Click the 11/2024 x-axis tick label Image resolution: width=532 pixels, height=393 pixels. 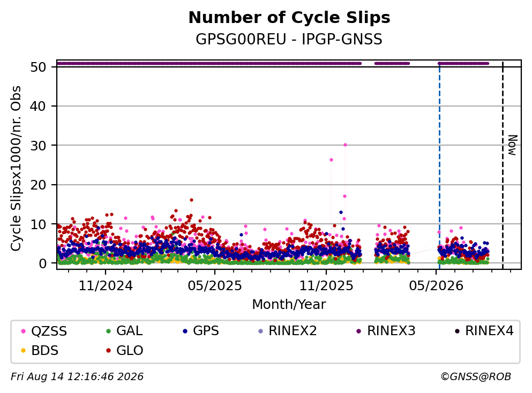(106, 286)
